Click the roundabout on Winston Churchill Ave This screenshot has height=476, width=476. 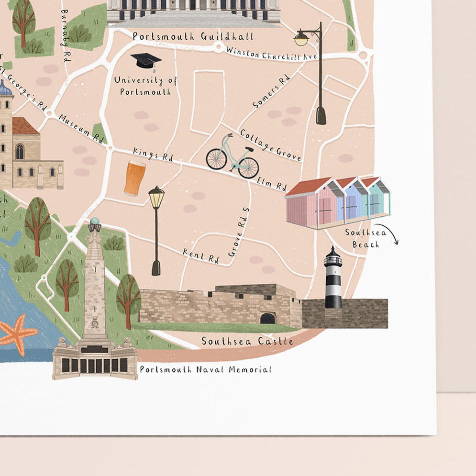pyautogui.click(x=218, y=47)
